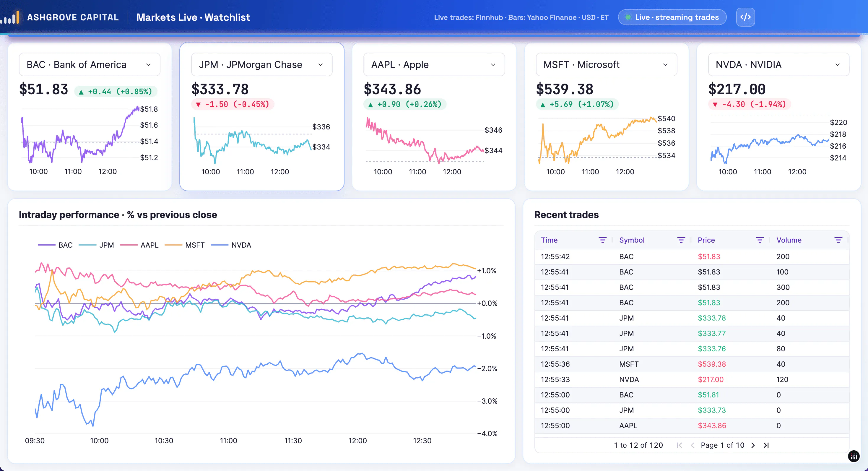Toggle BAC series in chart legend

tap(55, 245)
